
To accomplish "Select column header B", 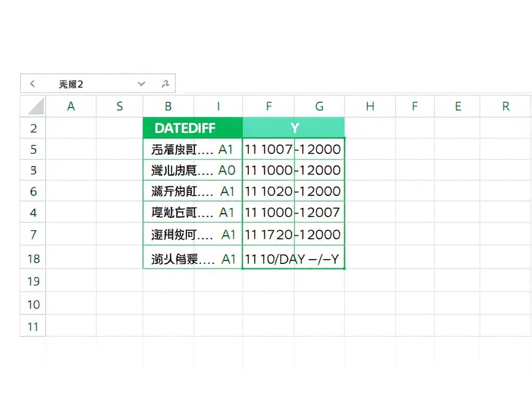I will coord(168,106).
